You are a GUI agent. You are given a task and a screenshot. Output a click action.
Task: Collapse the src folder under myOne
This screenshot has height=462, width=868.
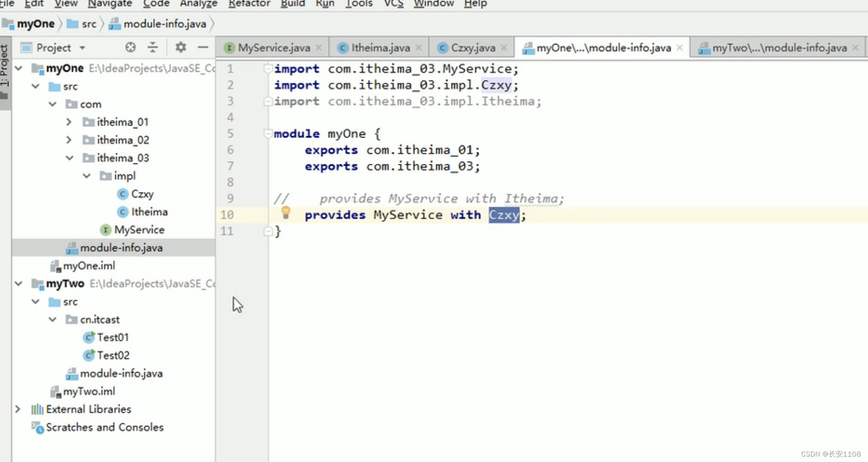click(x=36, y=86)
